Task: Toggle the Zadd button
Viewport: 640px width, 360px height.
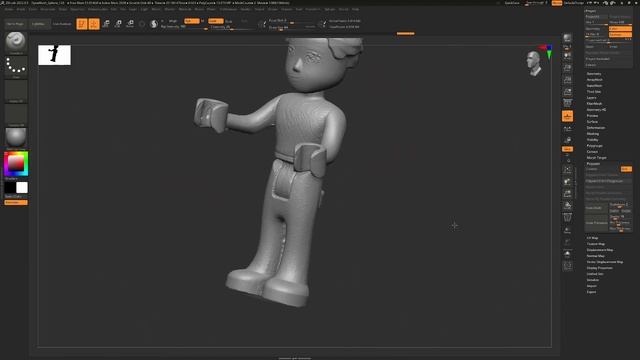Action: point(216,21)
